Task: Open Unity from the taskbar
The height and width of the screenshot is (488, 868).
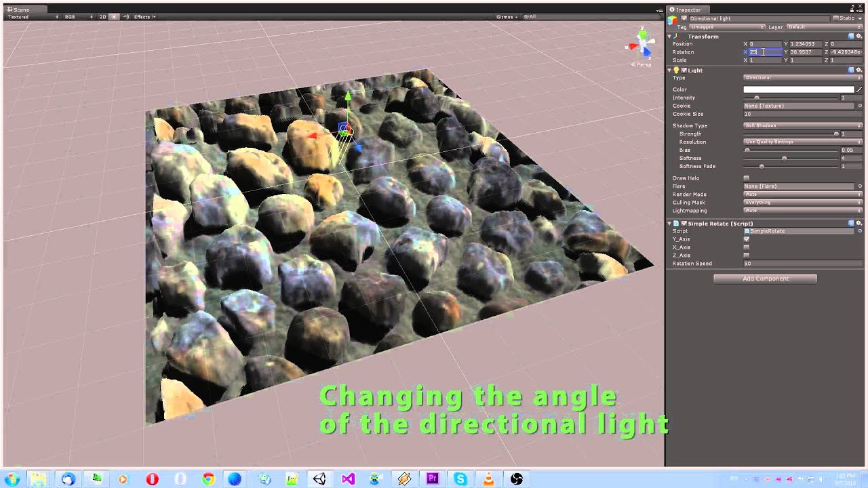Action: point(319,479)
